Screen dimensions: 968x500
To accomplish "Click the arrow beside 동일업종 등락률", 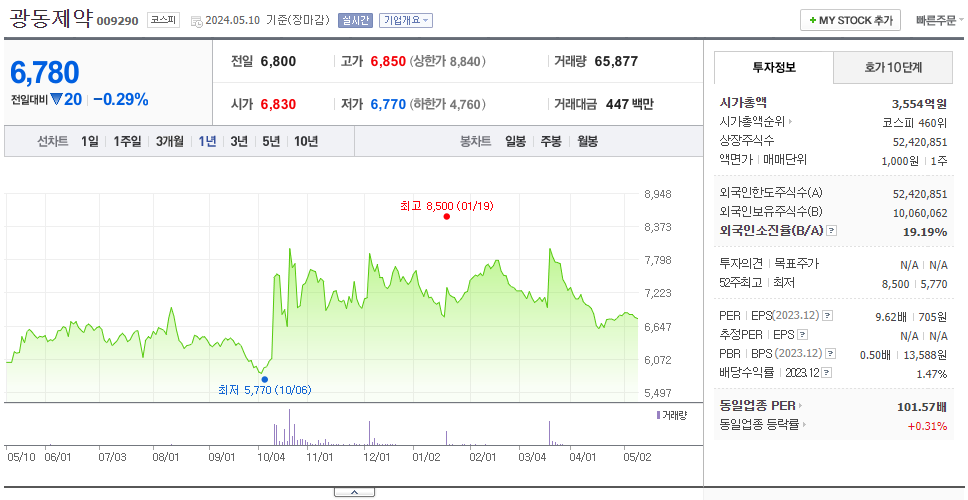I will [x=806, y=425].
